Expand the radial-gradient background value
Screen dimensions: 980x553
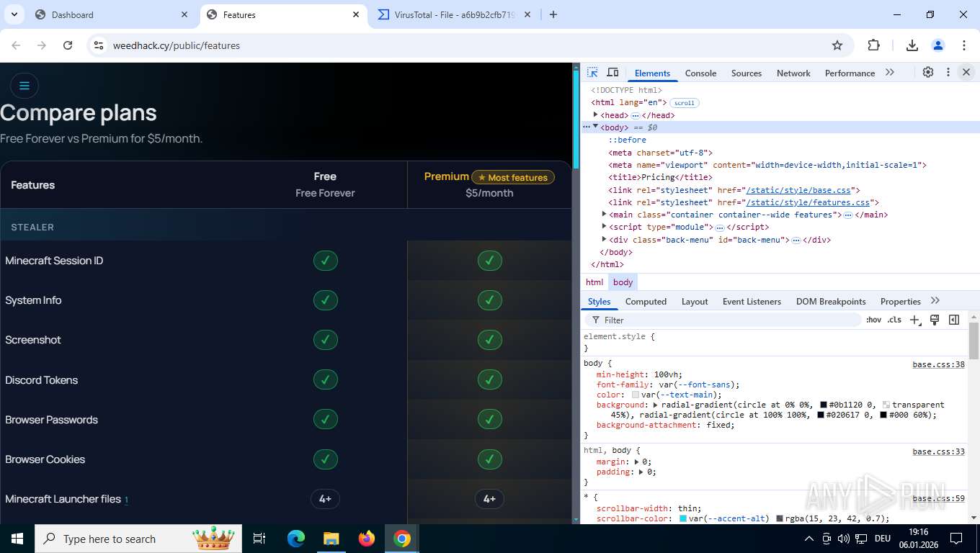pos(655,405)
